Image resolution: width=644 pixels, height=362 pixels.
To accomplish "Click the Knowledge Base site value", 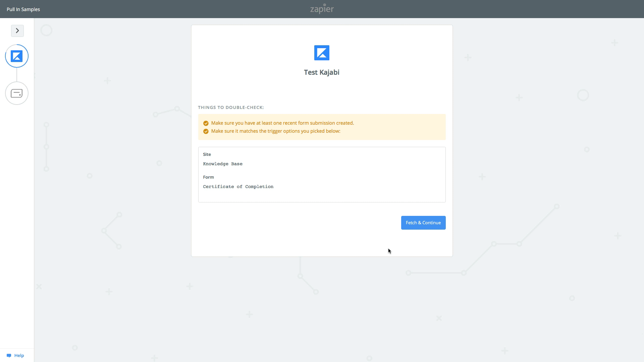I will tap(223, 164).
